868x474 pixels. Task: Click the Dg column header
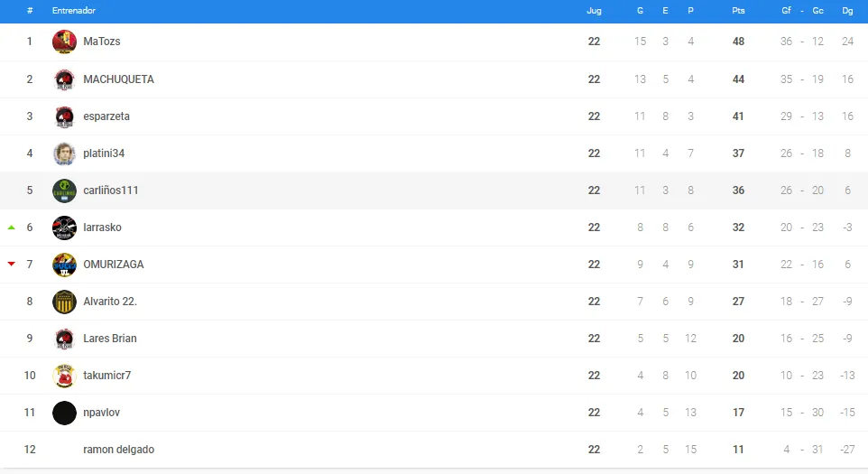847,11
